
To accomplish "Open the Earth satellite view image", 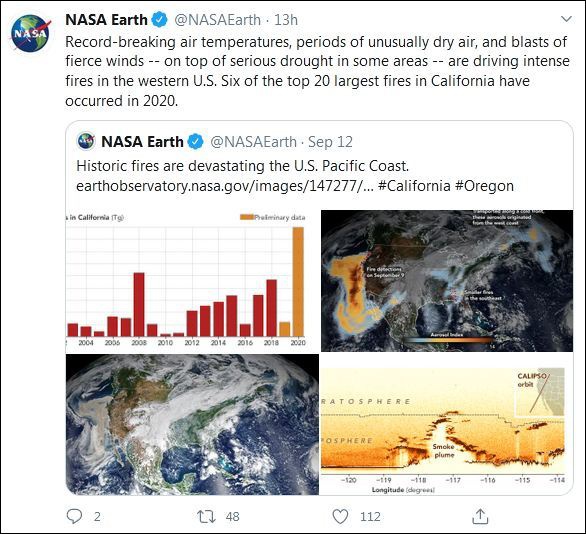I will click(x=192, y=424).
